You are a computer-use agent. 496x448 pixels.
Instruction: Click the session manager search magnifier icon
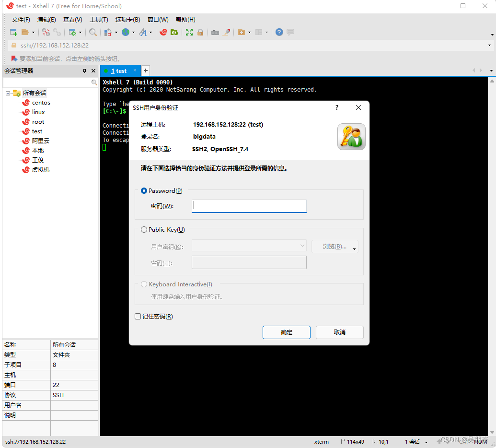pos(94,83)
